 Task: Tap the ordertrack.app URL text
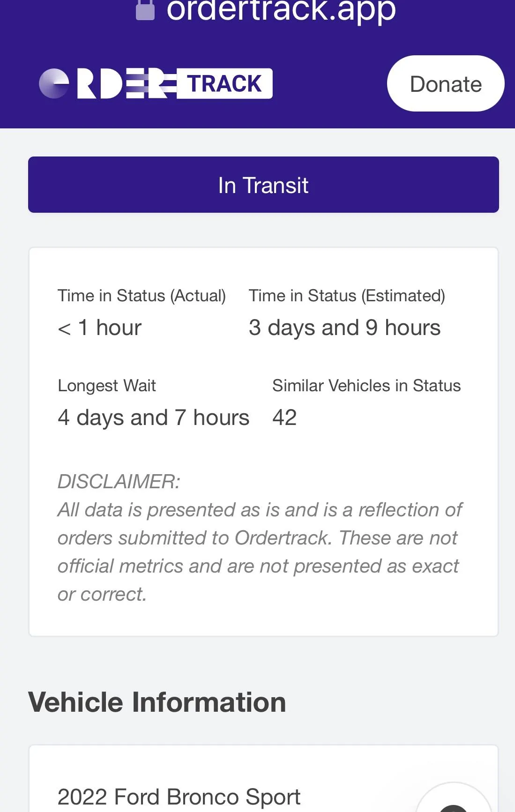(x=281, y=10)
